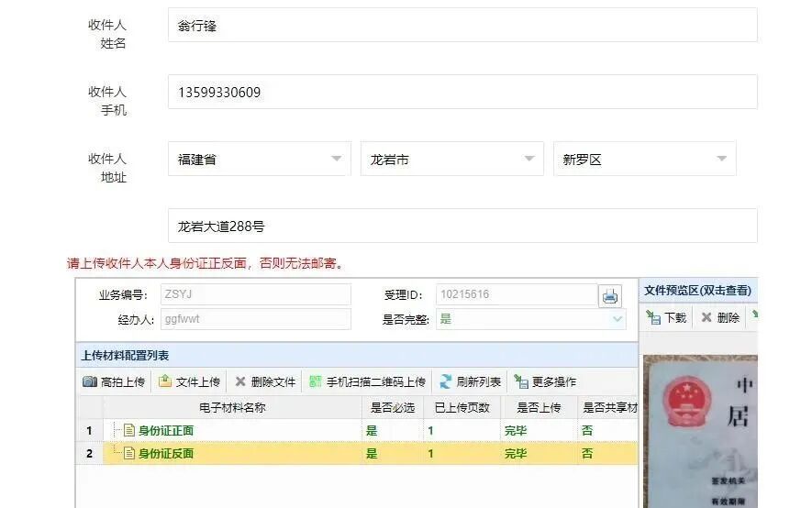Click the 收件人姓名 field with 翁行锋
The image size is (812, 508).
(x=462, y=25)
